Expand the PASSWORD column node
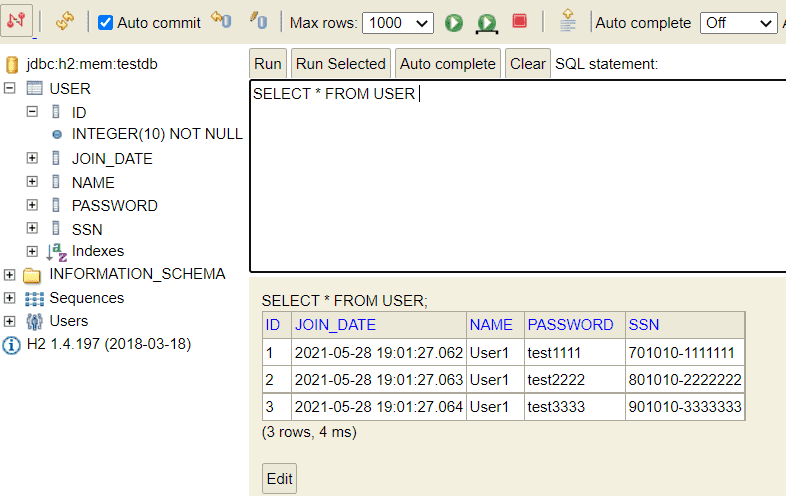 click(x=32, y=205)
